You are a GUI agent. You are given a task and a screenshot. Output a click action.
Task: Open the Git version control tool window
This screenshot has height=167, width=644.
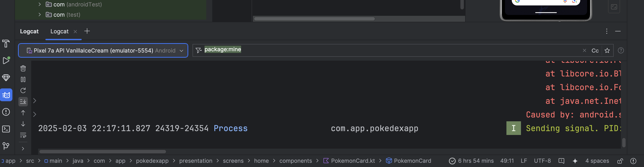[x=6, y=146]
